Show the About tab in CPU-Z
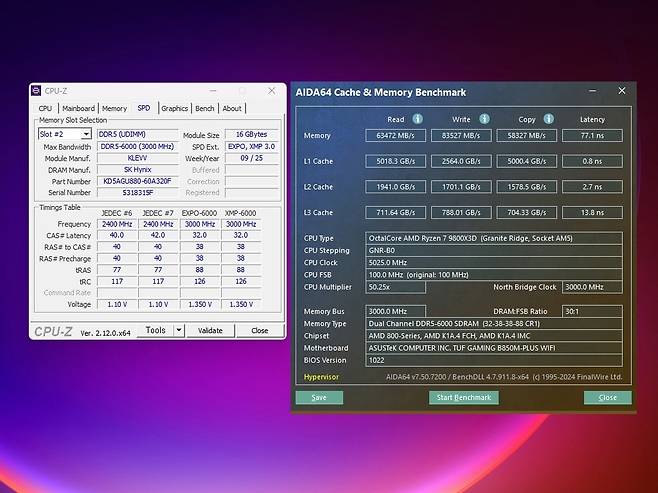The width and height of the screenshot is (658, 493). [232, 108]
